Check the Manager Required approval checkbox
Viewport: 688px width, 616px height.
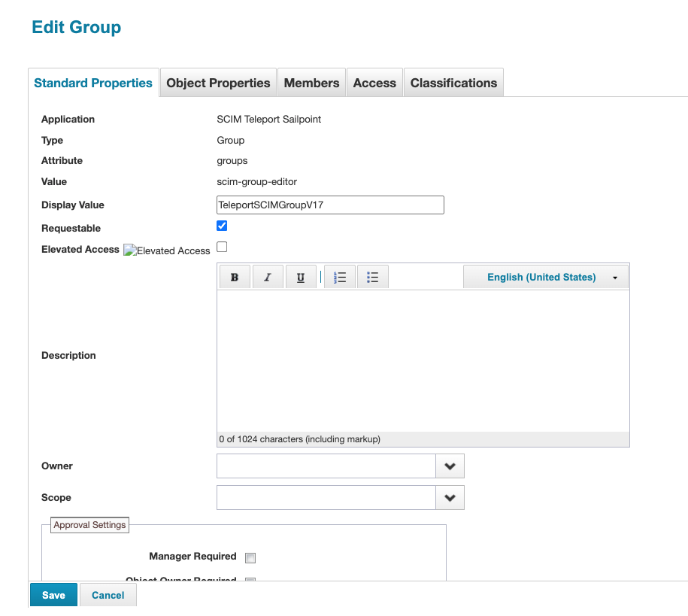[x=250, y=557]
